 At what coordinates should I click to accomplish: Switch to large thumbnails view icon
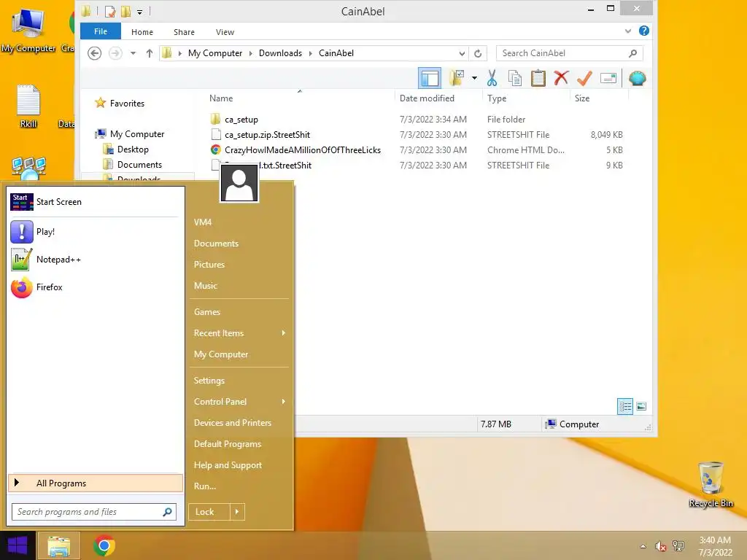(x=641, y=406)
